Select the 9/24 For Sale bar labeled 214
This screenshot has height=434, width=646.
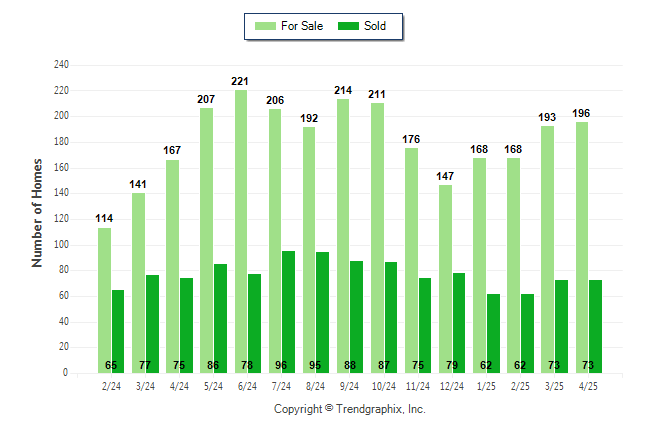(x=343, y=235)
